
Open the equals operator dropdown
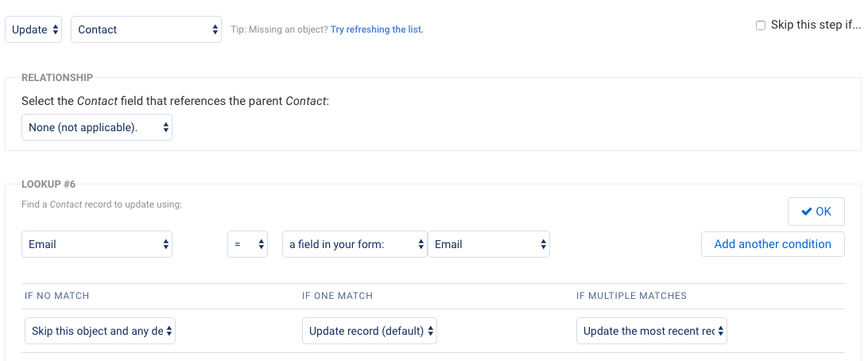point(247,244)
